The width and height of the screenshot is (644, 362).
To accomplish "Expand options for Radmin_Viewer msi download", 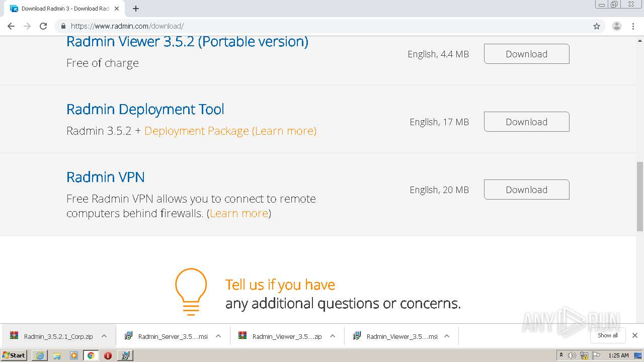I will point(447,336).
